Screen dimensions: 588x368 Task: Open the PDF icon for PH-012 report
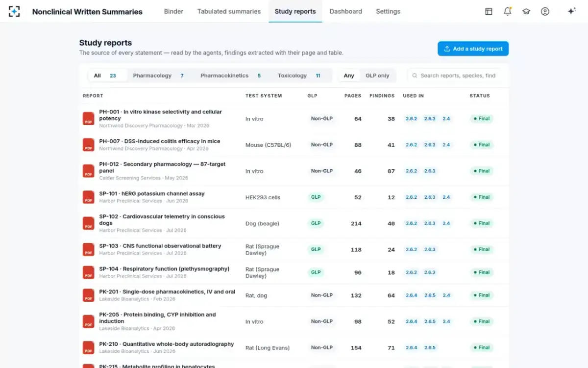tap(88, 171)
